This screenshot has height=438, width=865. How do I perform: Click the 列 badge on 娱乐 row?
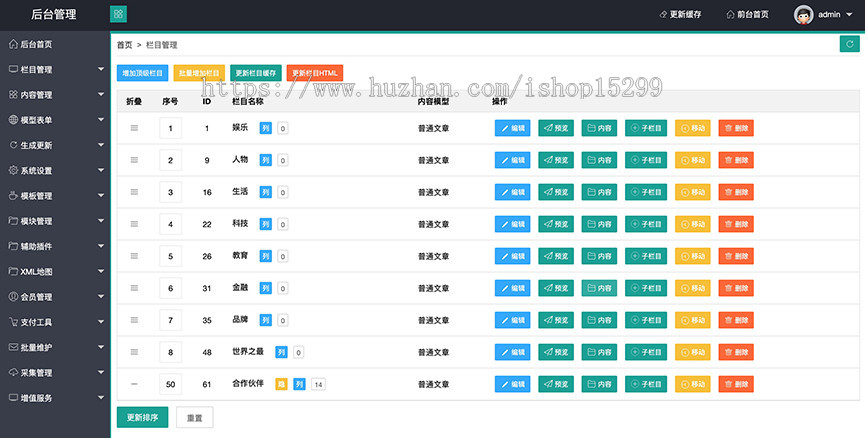pyautogui.click(x=265, y=128)
